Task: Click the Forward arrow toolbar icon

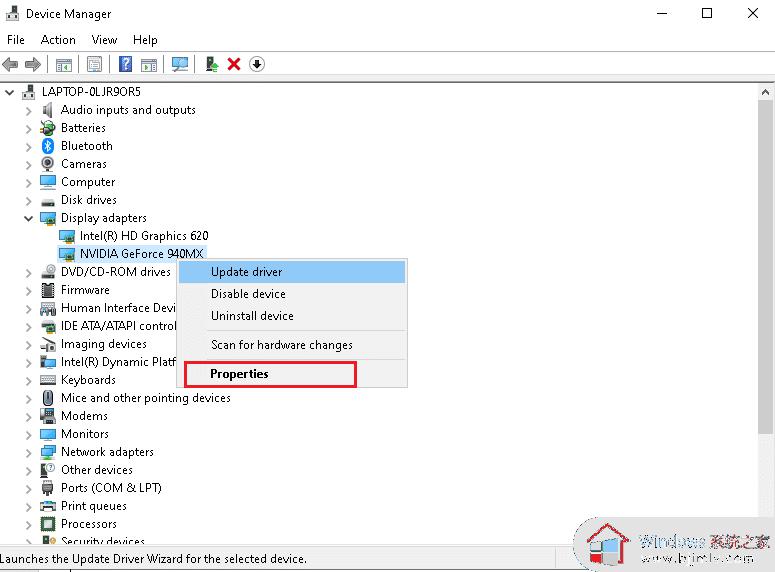Action: tap(33, 64)
